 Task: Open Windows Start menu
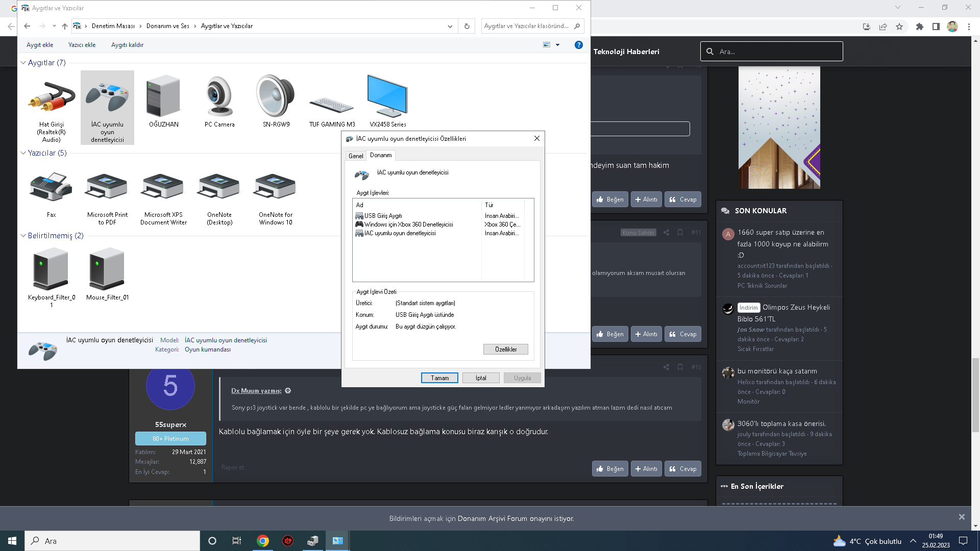(12, 541)
